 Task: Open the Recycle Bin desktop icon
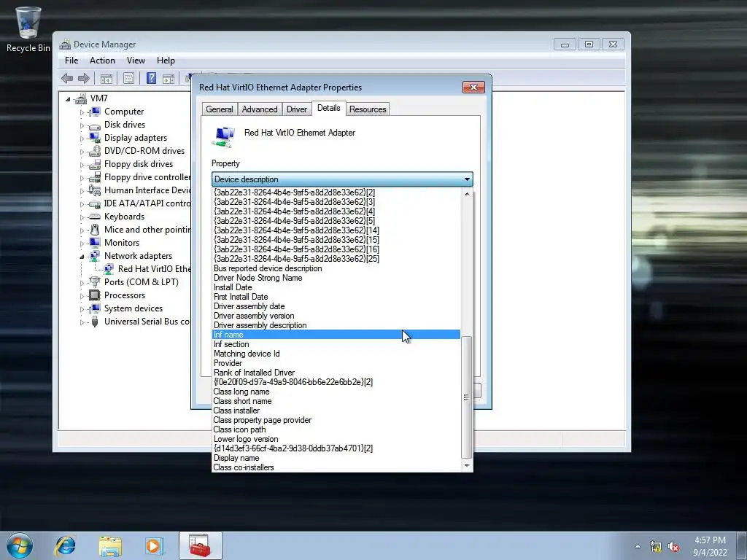(x=28, y=28)
